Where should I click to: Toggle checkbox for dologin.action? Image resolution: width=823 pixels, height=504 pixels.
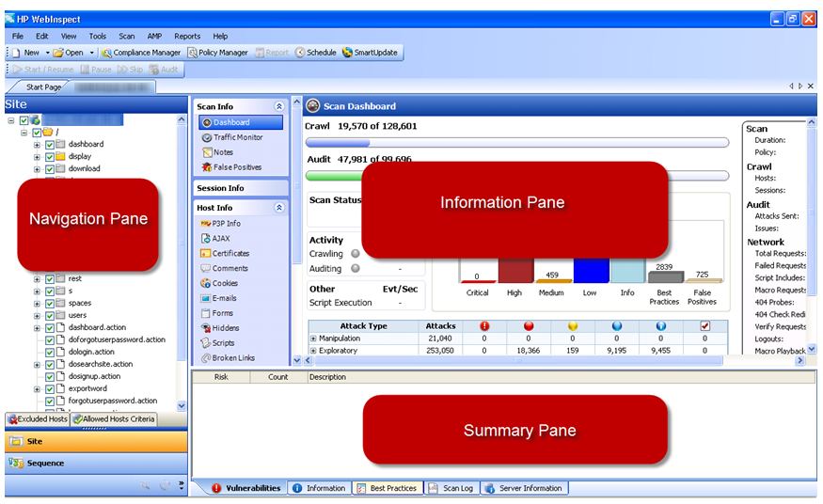pyautogui.click(x=50, y=352)
